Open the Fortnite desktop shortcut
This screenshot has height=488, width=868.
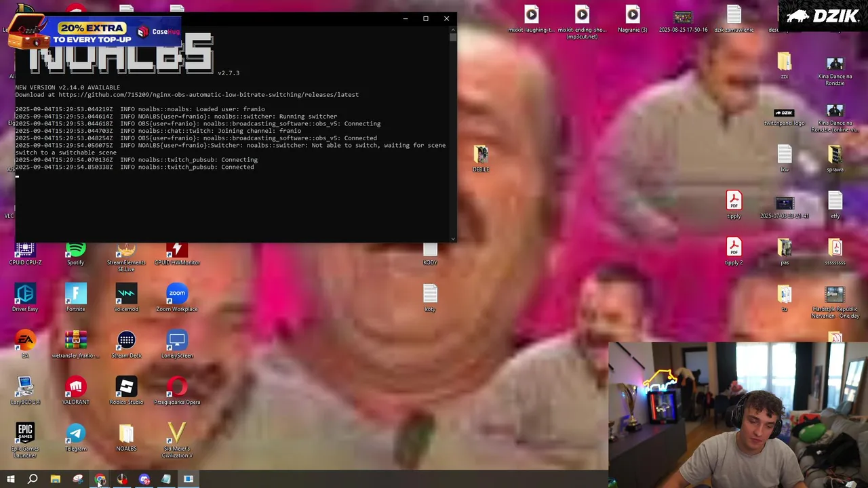(x=75, y=298)
